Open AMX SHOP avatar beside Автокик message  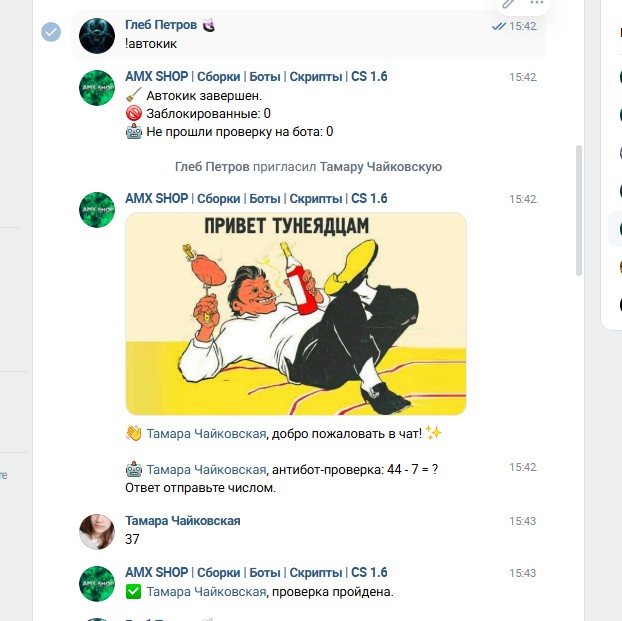coord(97,88)
